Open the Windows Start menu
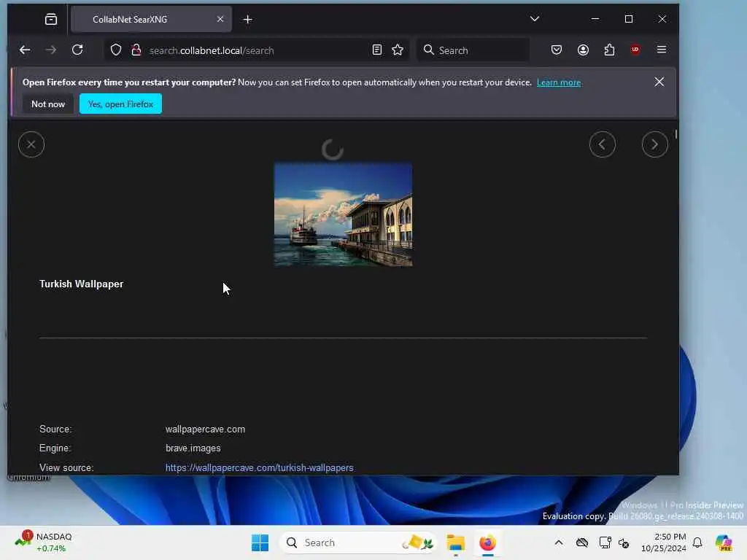This screenshot has width=747, height=560. pyautogui.click(x=260, y=542)
